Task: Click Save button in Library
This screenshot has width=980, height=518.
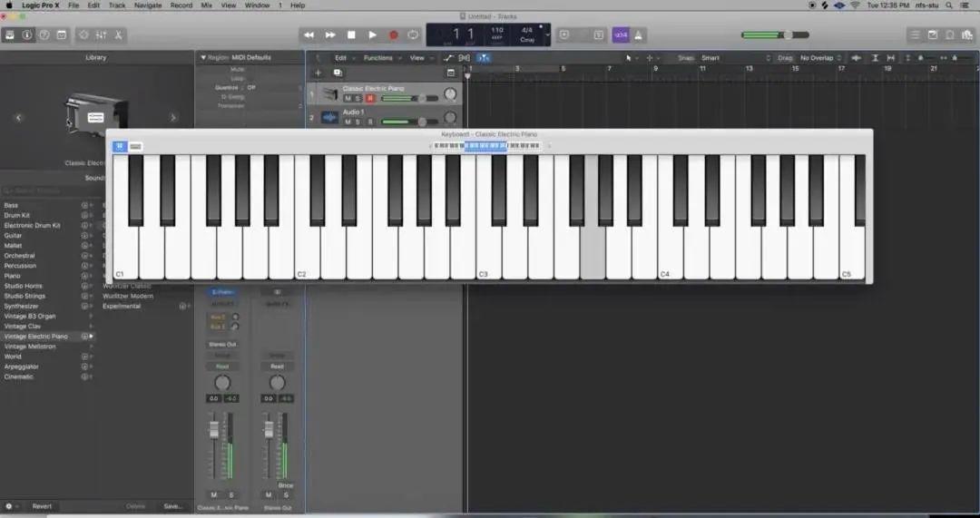Action: pos(172,506)
